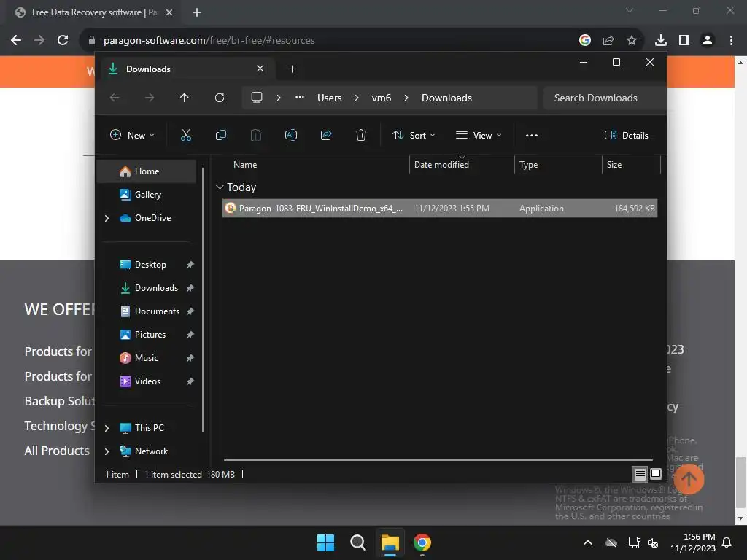Go back in Chrome browser

click(x=16, y=40)
